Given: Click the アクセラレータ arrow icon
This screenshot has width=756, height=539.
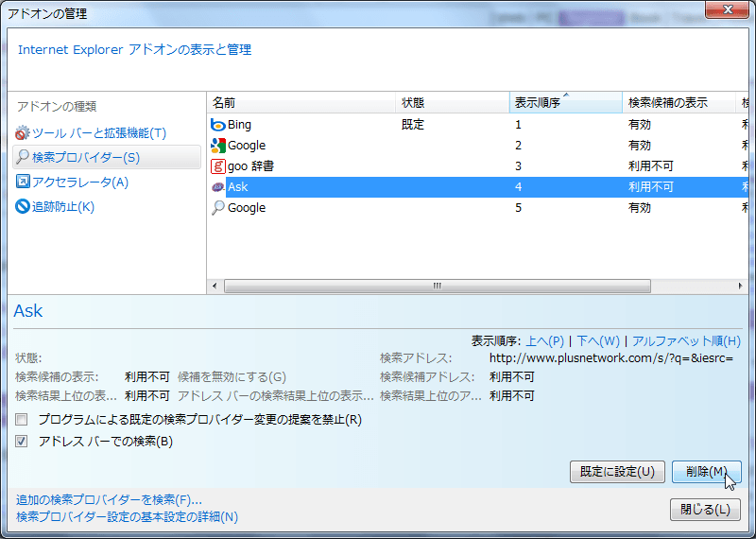Looking at the screenshot, I should pos(22,182).
